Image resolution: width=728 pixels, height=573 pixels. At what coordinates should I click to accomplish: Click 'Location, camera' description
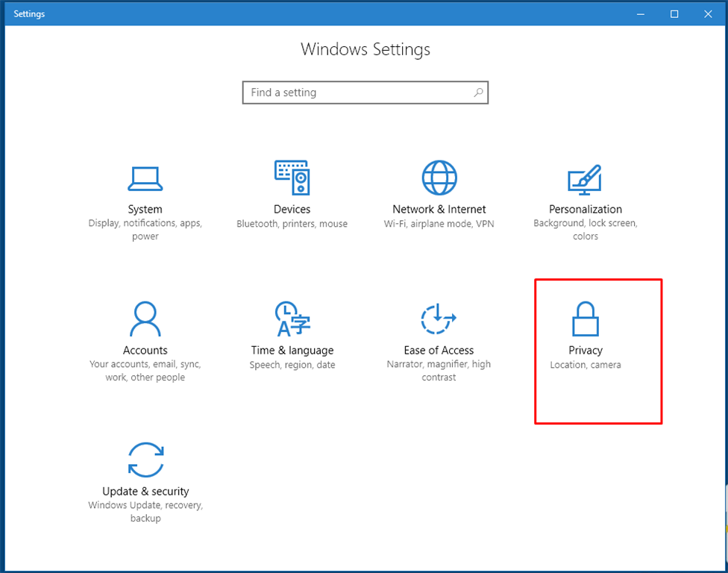[x=586, y=365]
